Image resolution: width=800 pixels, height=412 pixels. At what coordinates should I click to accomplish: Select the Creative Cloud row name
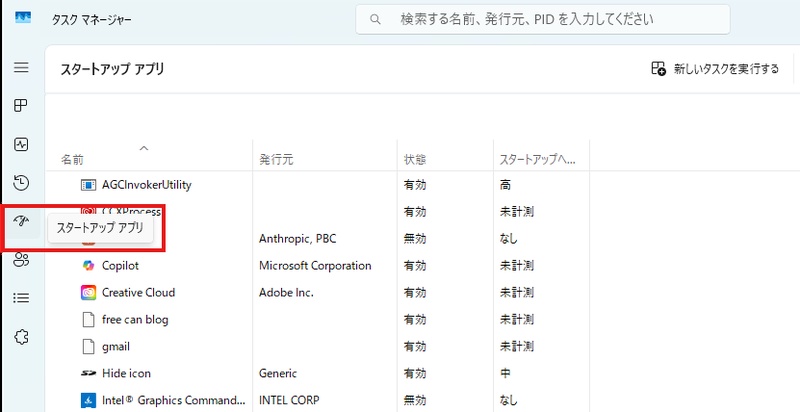(x=138, y=293)
